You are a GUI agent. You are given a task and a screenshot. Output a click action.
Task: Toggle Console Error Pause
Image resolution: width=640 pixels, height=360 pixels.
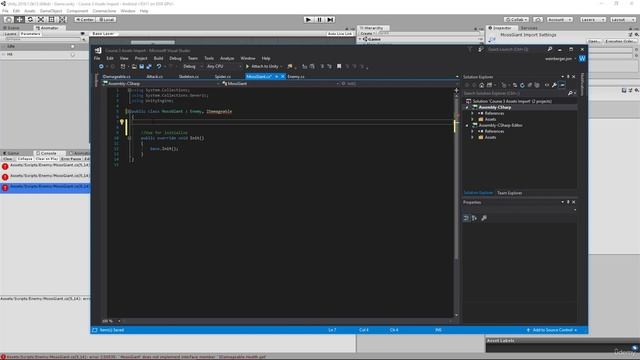pyautogui.click(x=71, y=159)
